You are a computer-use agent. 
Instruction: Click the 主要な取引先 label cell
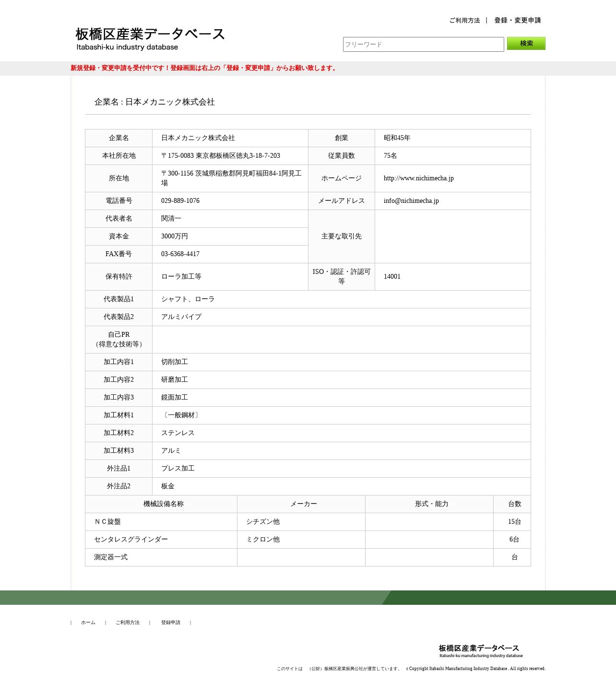point(342,236)
